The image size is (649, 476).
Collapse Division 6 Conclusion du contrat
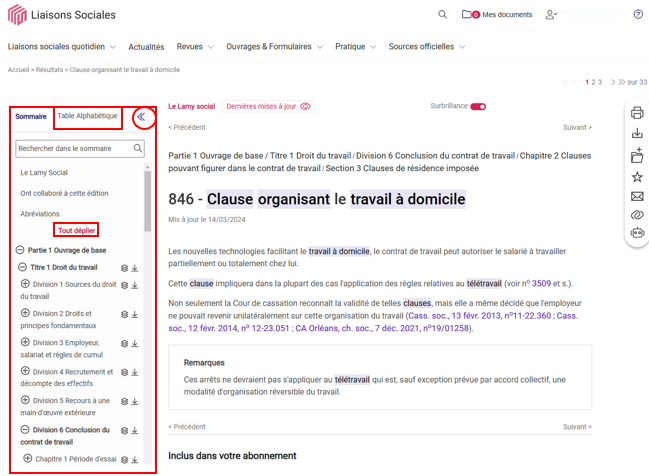pyautogui.click(x=25, y=429)
